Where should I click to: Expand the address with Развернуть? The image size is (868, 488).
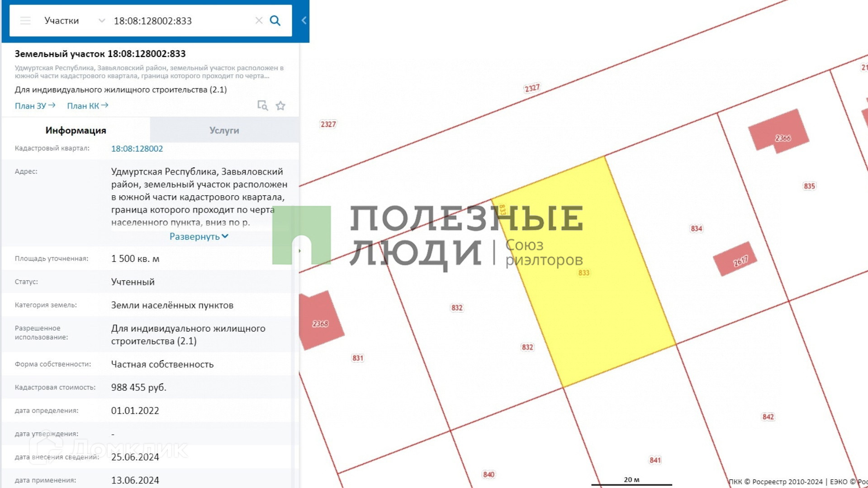[x=199, y=237]
